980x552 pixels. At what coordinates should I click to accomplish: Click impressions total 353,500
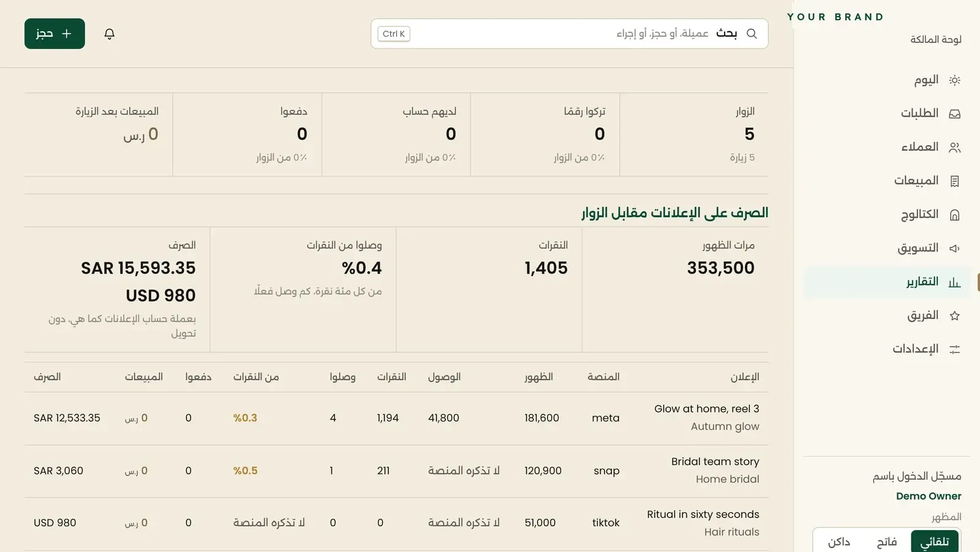(x=721, y=268)
